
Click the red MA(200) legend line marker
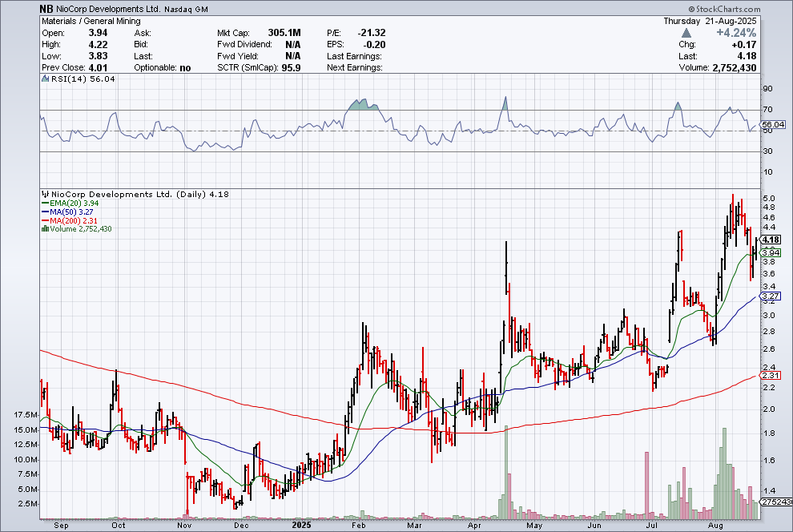[x=45, y=220]
